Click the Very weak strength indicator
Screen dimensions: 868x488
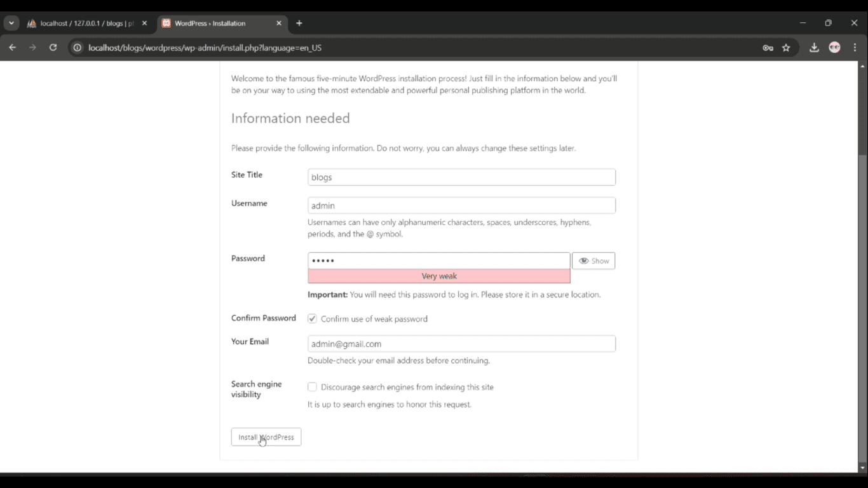click(438, 276)
